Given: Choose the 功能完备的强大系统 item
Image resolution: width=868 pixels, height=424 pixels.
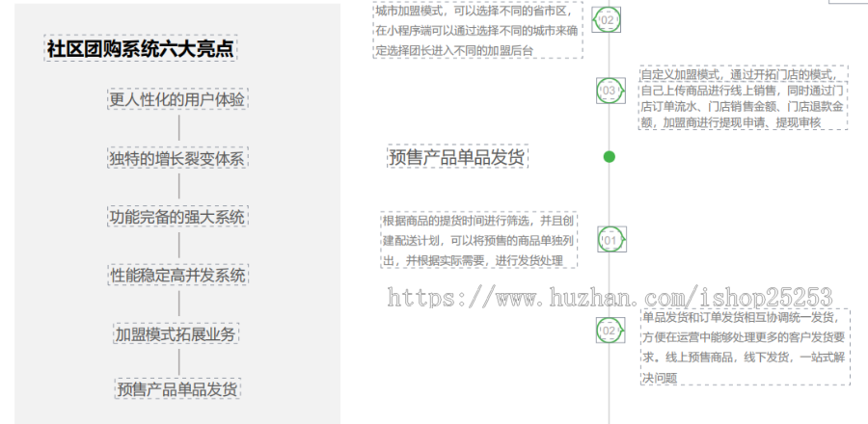Looking at the screenshot, I should pos(177,216).
